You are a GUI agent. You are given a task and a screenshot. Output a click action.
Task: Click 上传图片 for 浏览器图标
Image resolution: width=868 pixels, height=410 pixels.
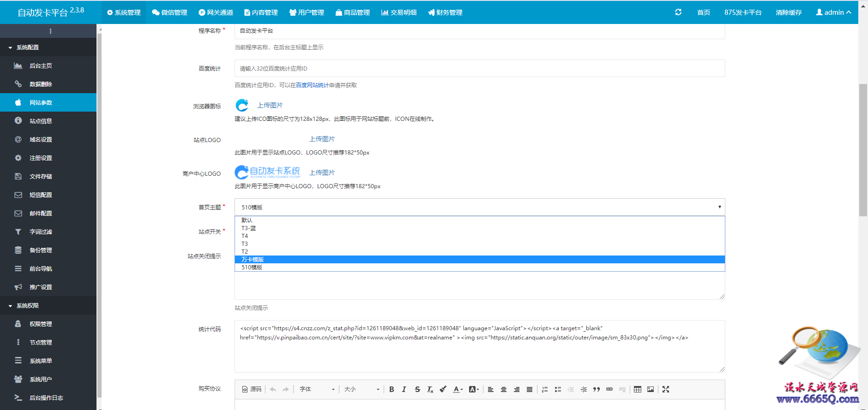coord(270,105)
